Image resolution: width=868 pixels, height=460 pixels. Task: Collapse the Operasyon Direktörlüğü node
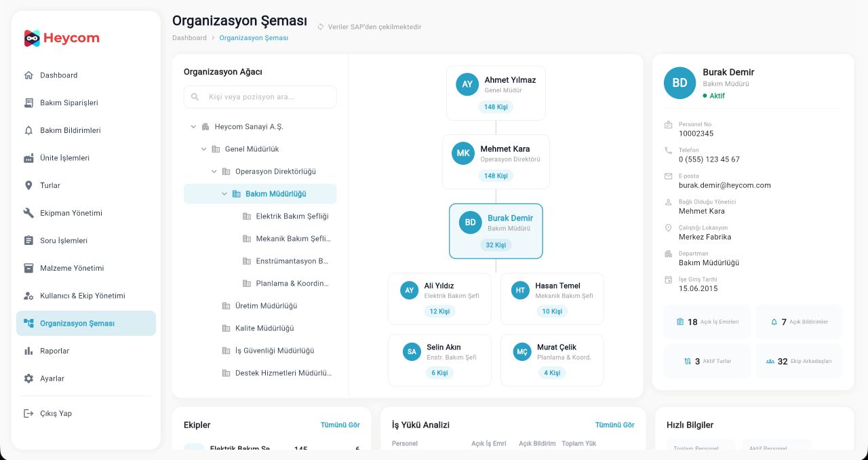pyautogui.click(x=214, y=172)
